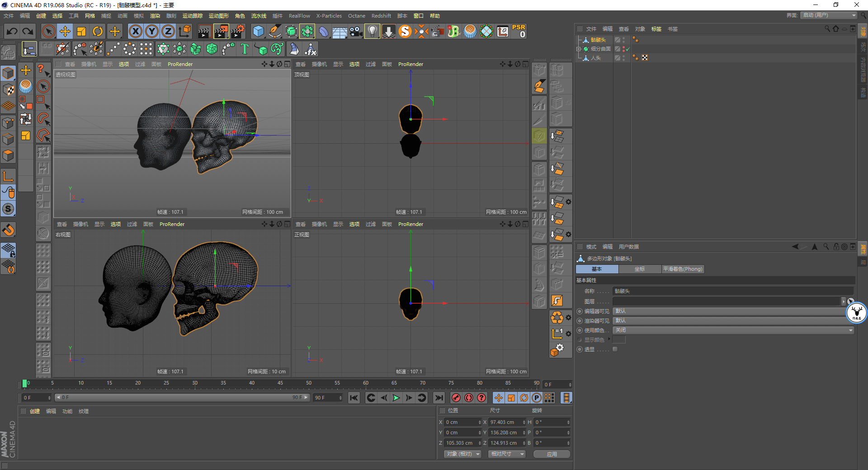Activate the Rotate tool
The width and height of the screenshot is (868, 470).
pos(98,31)
